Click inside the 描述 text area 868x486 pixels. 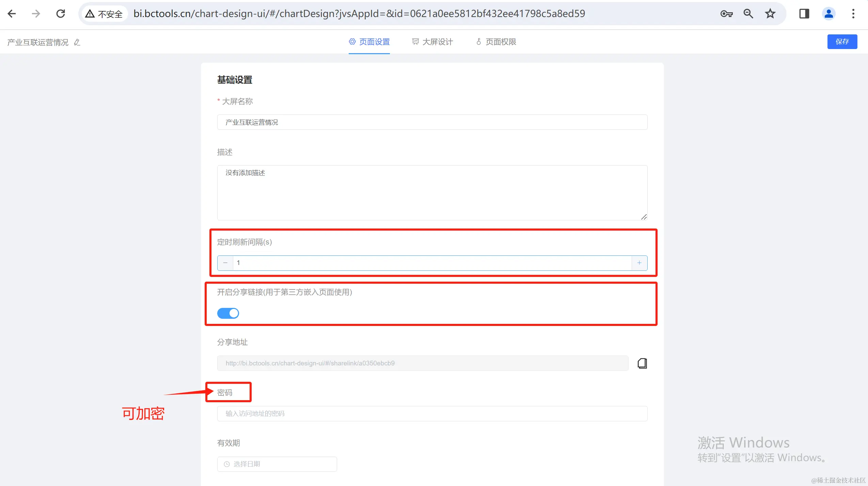(x=432, y=193)
